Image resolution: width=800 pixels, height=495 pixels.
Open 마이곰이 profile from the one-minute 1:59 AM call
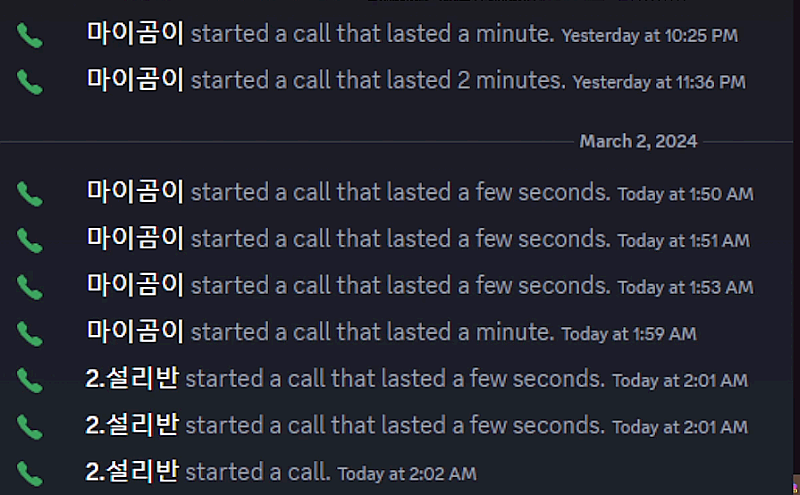click(135, 331)
